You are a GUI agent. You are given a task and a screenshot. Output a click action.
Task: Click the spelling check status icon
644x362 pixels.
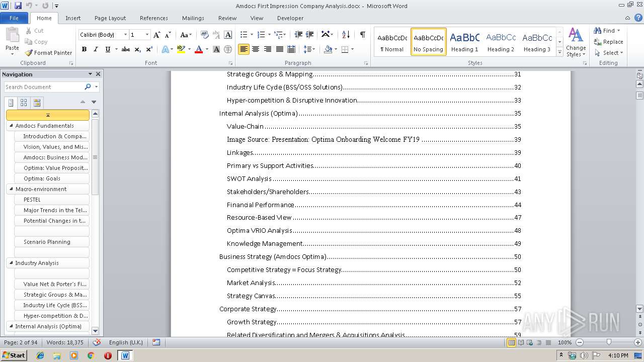(97, 342)
